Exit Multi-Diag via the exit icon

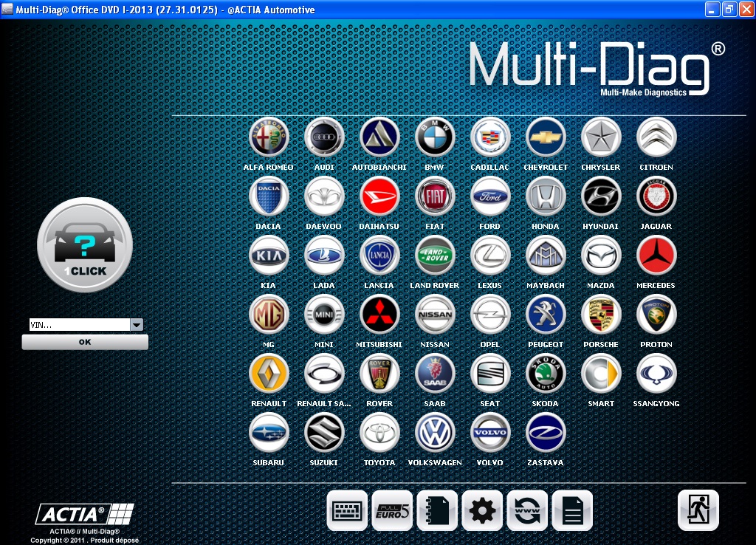click(698, 510)
